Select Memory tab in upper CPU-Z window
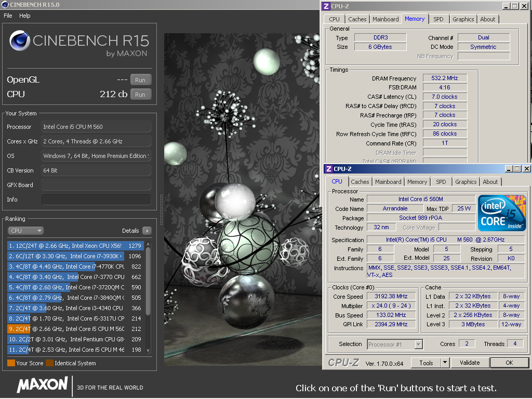This screenshot has width=532, height=399. pos(415,19)
